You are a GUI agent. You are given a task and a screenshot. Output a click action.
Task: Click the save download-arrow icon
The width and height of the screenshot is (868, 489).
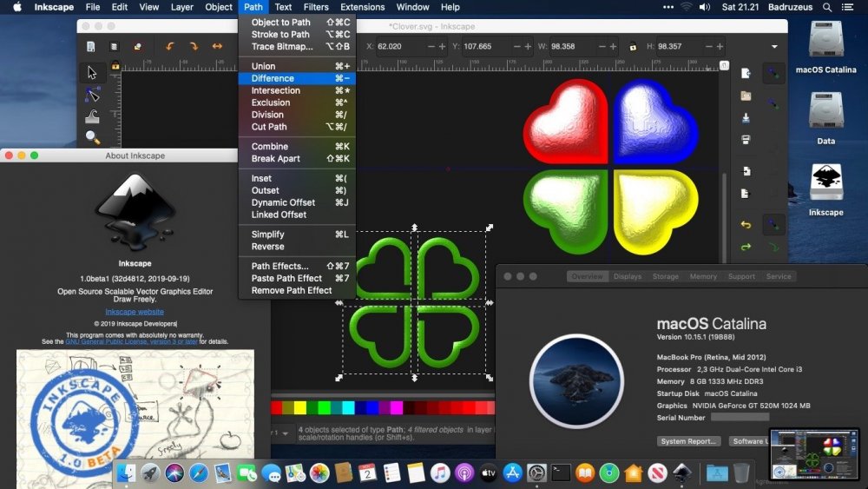click(x=746, y=117)
